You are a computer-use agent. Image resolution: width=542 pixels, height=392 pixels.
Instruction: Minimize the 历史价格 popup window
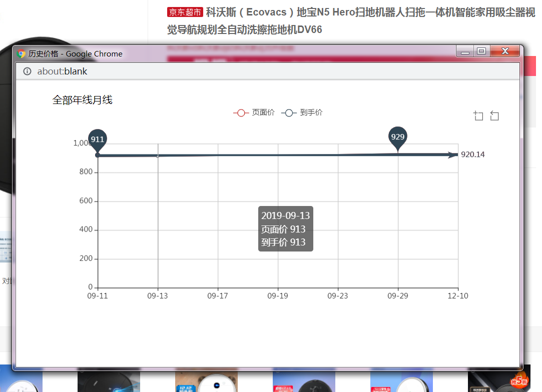point(465,51)
